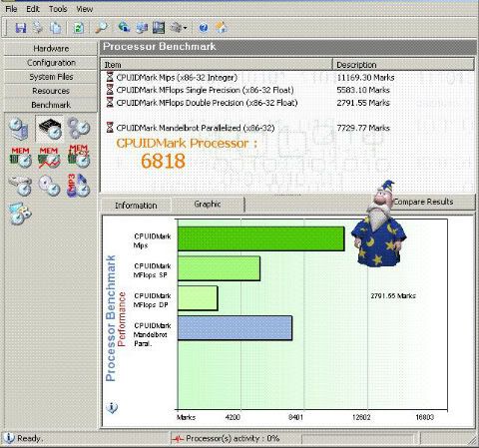Click the Copy documents toolbar icon
Image resolution: width=479 pixels, height=448 pixels.
[55, 28]
